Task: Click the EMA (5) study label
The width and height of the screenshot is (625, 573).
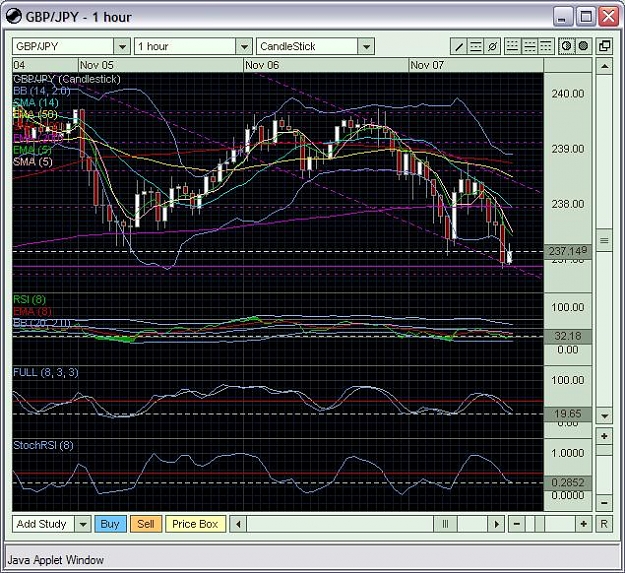Action: click(32, 150)
